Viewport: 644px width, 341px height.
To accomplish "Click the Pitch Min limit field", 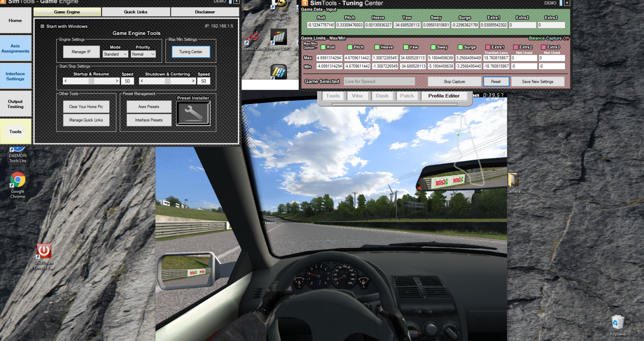I will [357, 66].
